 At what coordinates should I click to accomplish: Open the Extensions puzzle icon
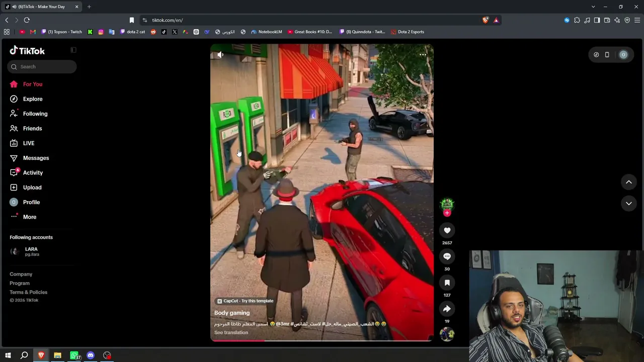pyautogui.click(x=577, y=20)
